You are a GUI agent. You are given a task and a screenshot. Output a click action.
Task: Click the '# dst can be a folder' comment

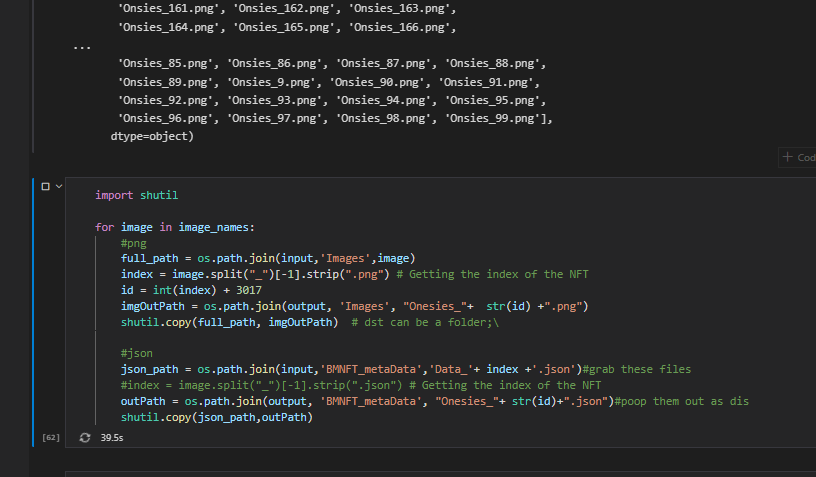425,322
